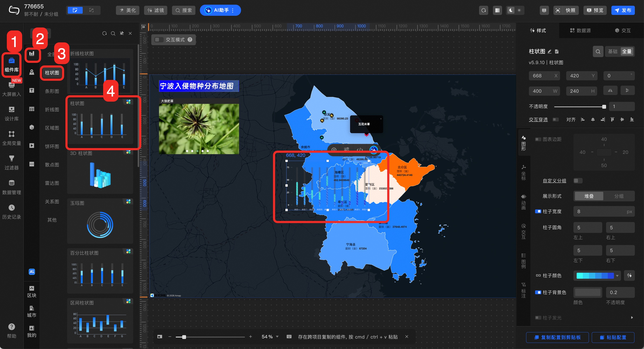Select 饼环图 chart category
Image resolution: width=644 pixels, height=349 pixels.
[x=52, y=146]
